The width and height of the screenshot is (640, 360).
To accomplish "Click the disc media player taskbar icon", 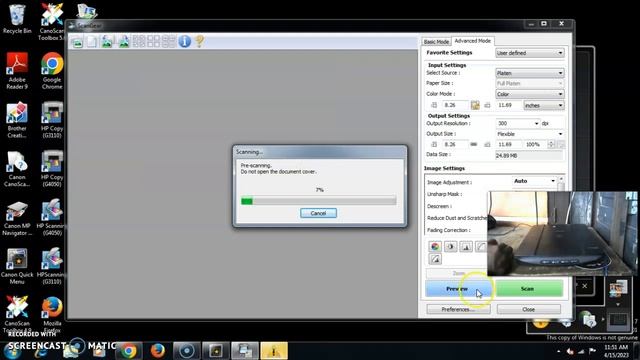I will (187, 351).
